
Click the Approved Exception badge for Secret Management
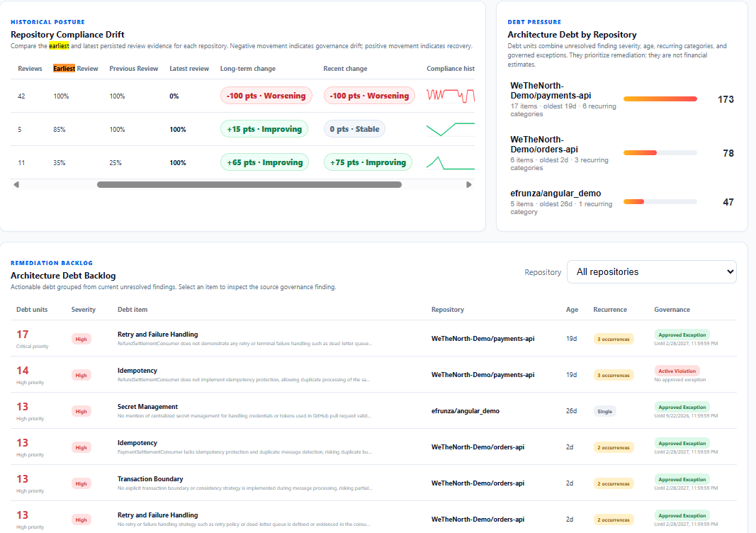[682, 407]
